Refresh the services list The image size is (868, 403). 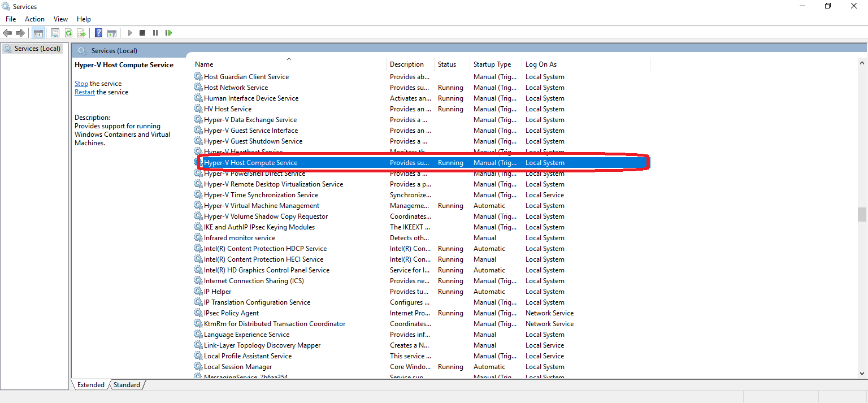69,32
